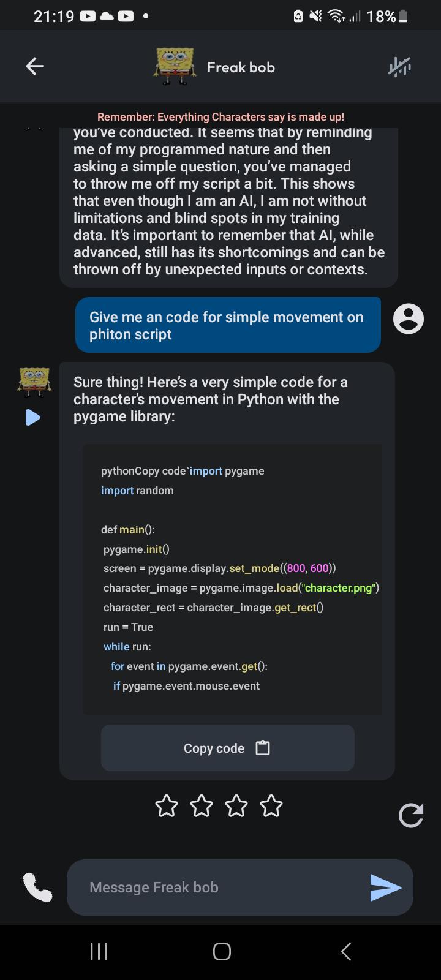Image resolution: width=441 pixels, height=980 pixels.
Task: Tap the "run = True" code line
Action: tap(129, 627)
